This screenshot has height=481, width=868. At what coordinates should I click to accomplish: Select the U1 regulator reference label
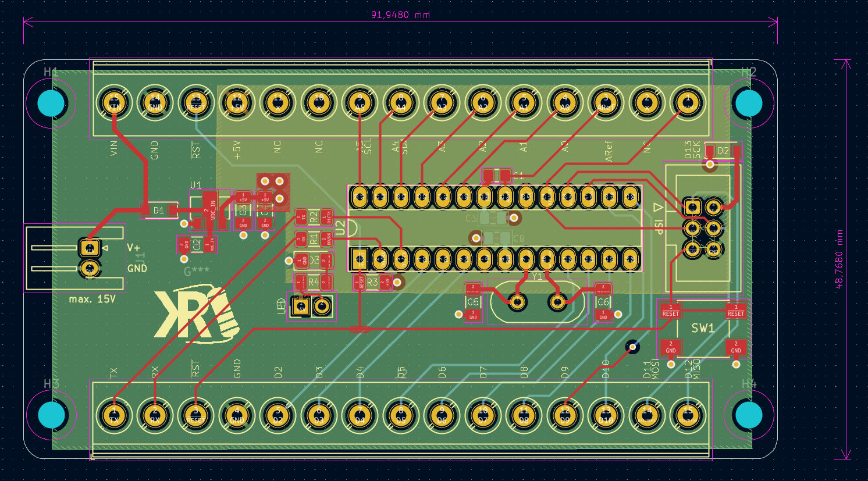[x=195, y=186]
